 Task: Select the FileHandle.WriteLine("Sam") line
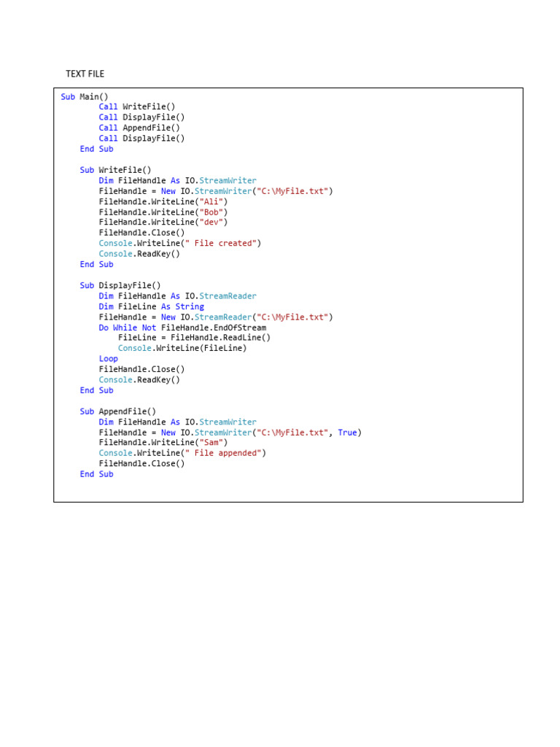point(163,443)
